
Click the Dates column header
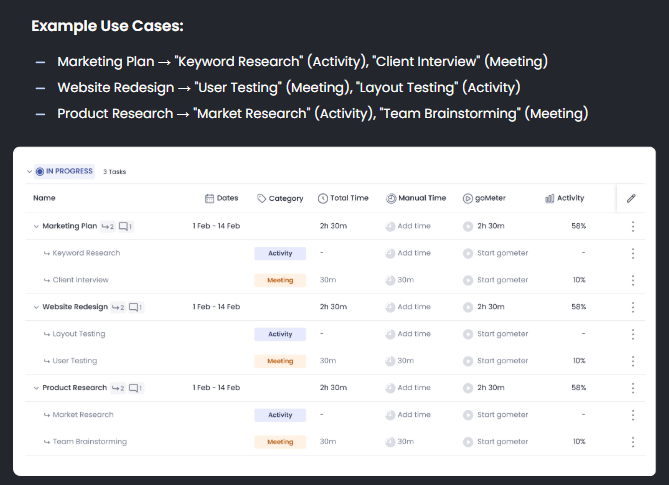coord(221,198)
